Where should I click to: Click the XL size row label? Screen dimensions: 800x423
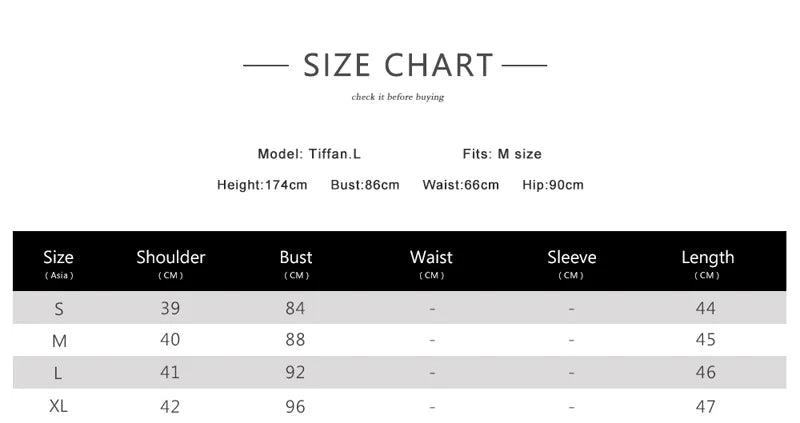[59, 407]
